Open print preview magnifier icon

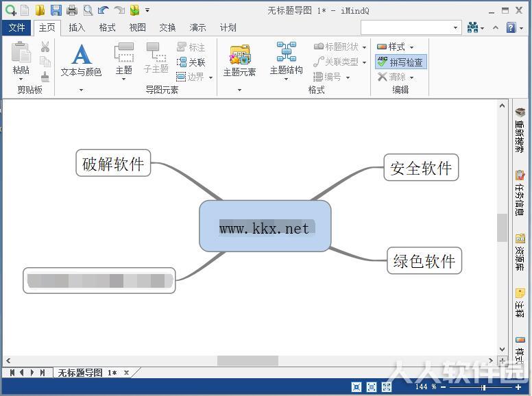pos(88,10)
